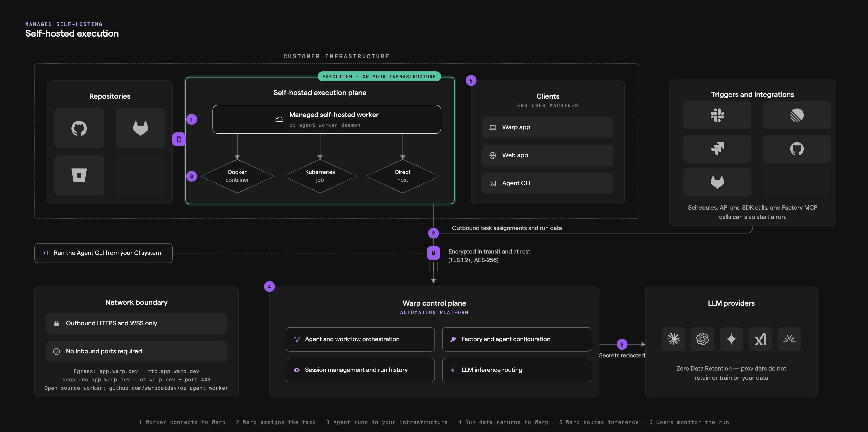Click the eye icon beside Session management
Screen dimensions: 868x432
(x=297, y=370)
